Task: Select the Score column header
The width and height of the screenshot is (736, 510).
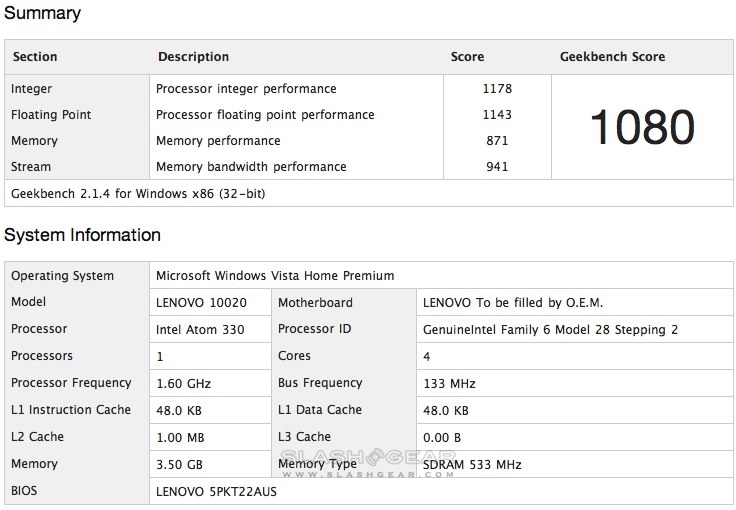Action: click(467, 57)
